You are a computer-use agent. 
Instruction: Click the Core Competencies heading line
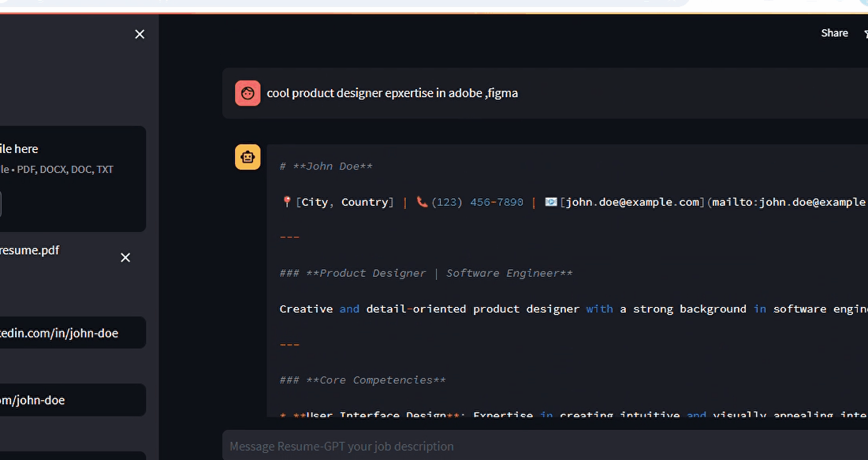[x=363, y=380]
